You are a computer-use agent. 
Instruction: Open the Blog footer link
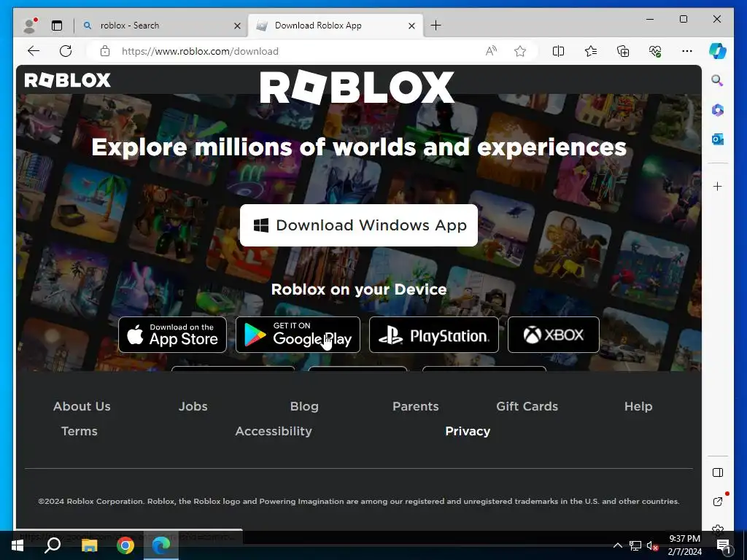tap(304, 406)
